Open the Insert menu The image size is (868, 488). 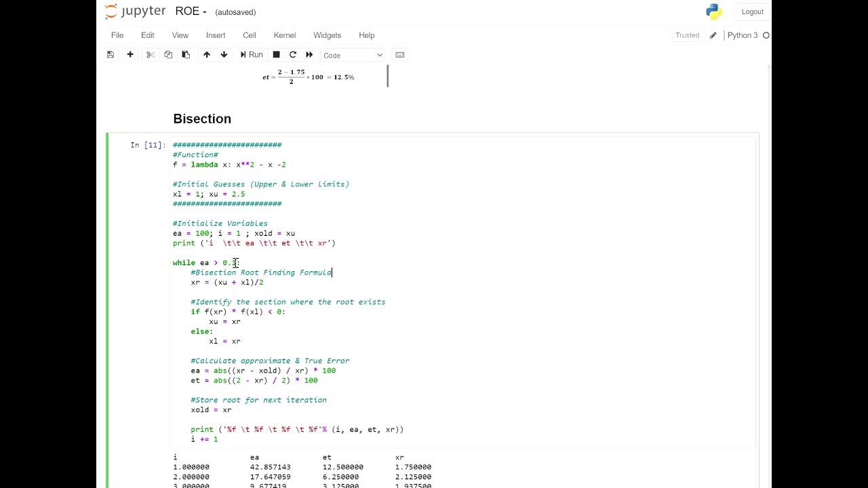216,35
